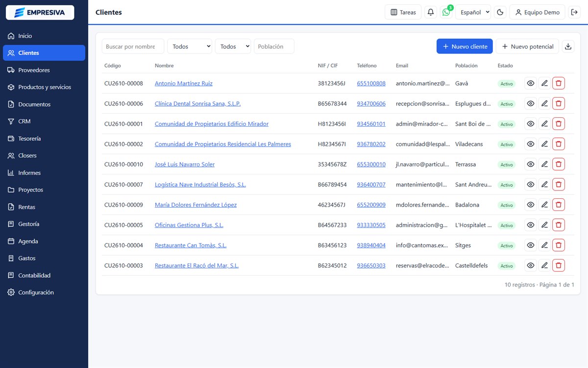Call phone number 655100808

click(x=371, y=83)
